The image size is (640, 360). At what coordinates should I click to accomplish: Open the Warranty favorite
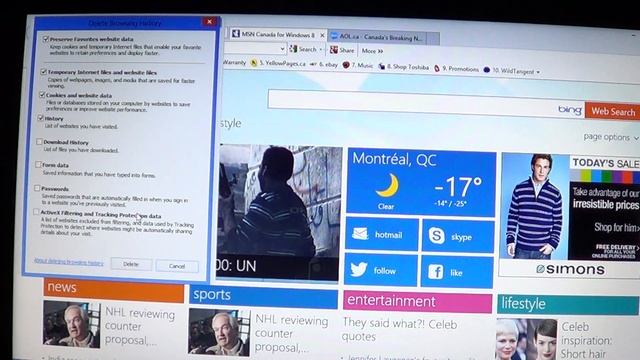tap(235, 62)
